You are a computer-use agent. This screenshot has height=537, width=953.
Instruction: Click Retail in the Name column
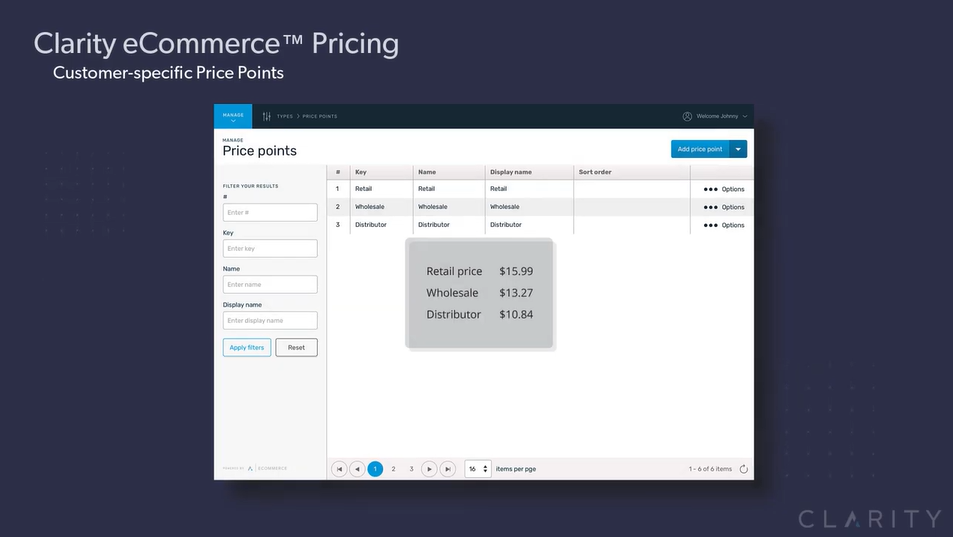(426, 189)
